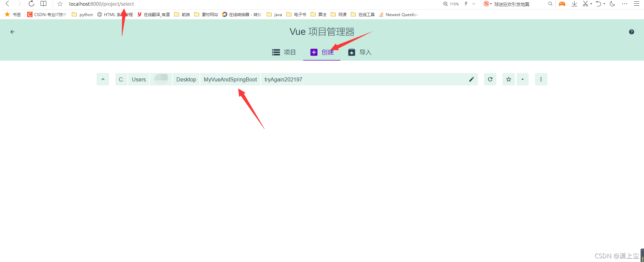Expand the address bar dropdown arrow
Image resolution: width=644 pixels, height=262 pixels.
click(x=474, y=4)
